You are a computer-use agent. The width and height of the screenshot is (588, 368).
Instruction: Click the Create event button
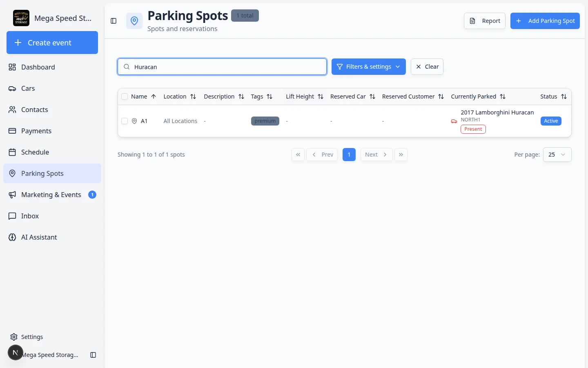[52, 43]
